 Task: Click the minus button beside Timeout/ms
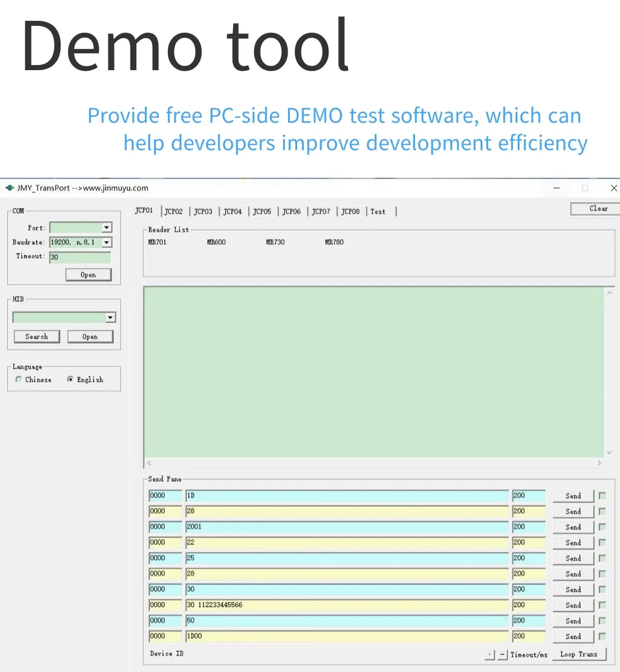[502, 655]
